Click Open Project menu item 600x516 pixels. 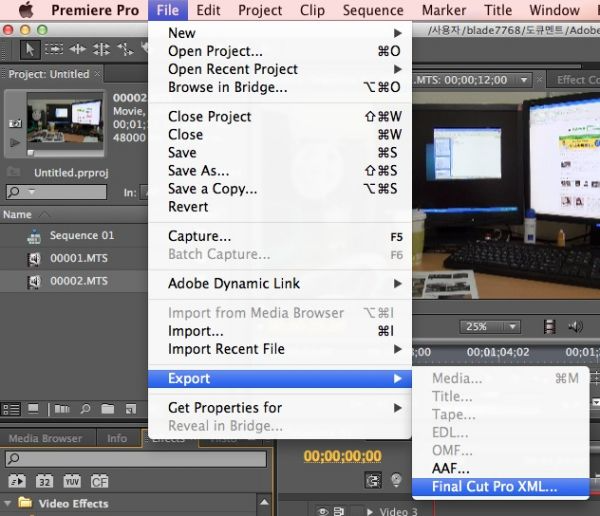(280, 51)
